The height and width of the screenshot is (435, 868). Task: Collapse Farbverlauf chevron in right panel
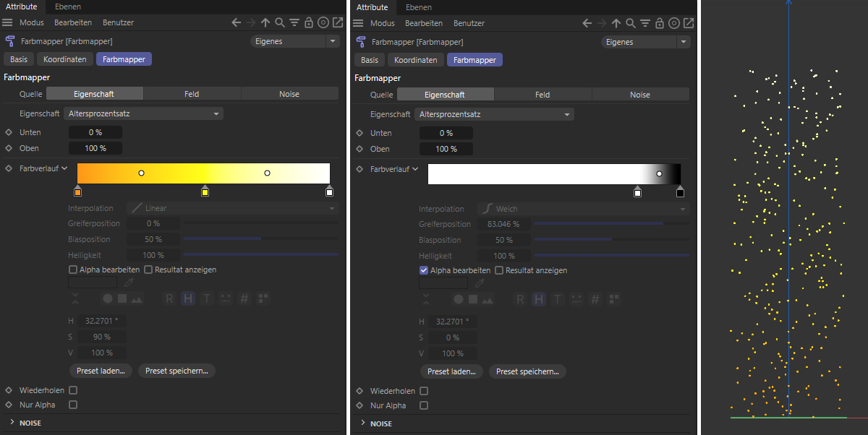(x=415, y=169)
